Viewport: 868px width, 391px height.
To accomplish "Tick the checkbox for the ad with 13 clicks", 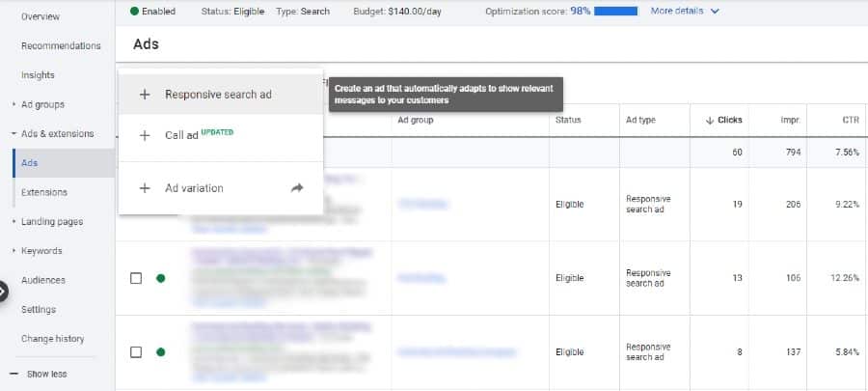I will (x=136, y=278).
